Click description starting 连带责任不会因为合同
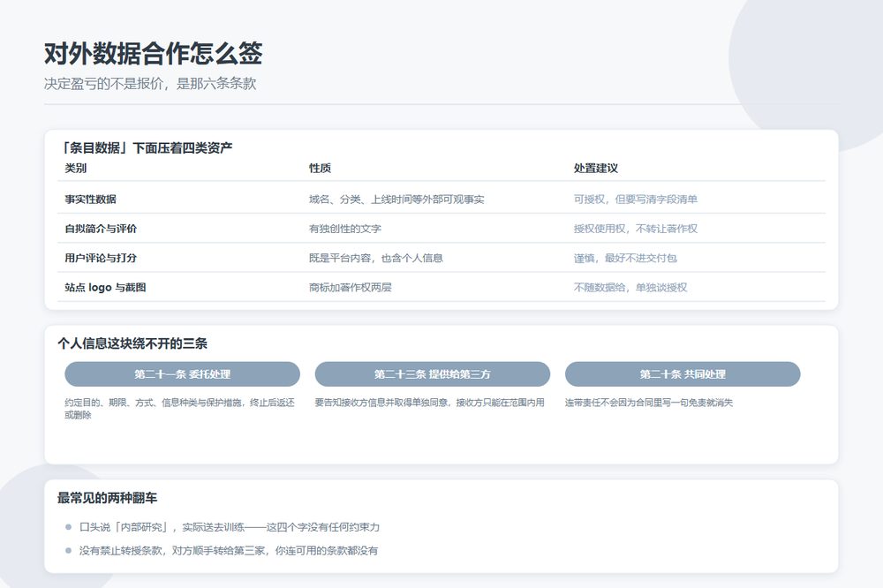Viewport: 883px width, 588px height. click(x=649, y=402)
